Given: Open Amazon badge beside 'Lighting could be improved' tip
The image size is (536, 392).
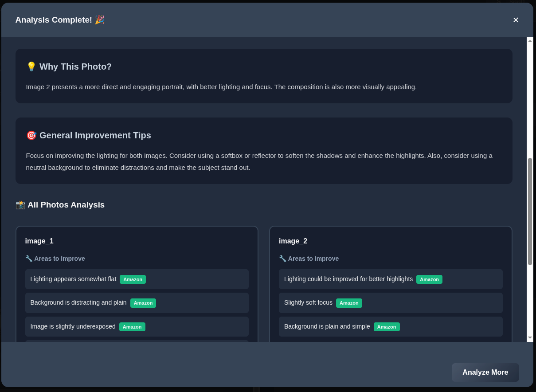Looking at the screenshot, I should click(x=429, y=279).
